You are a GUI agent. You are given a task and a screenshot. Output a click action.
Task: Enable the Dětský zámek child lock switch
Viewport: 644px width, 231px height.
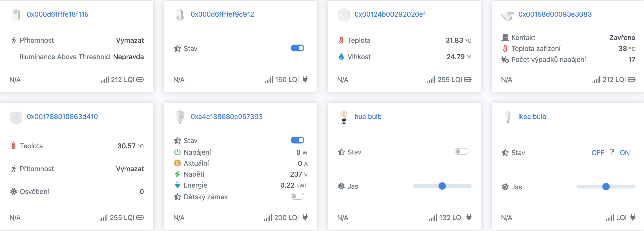pyautogui.click(x=297, y=196)
